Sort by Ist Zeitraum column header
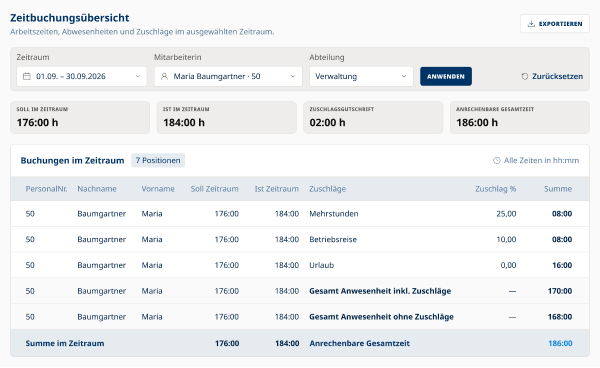600x368 pixels. click(277, 189)
